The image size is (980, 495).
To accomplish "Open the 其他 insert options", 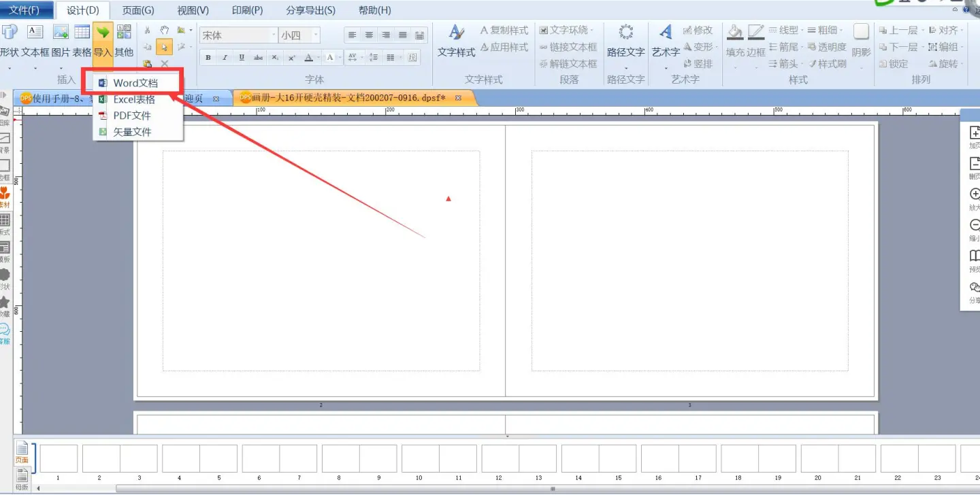I will [x=124, y=40].
